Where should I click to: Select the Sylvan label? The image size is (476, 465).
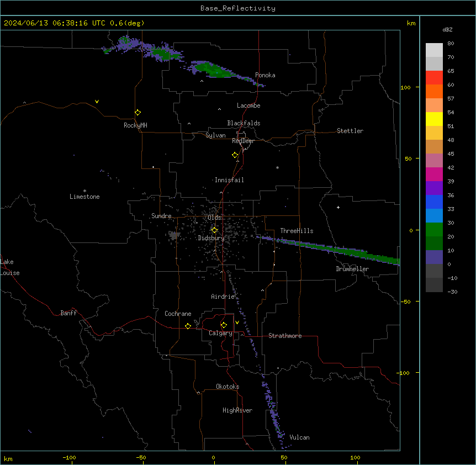click(x=215, y=135)
